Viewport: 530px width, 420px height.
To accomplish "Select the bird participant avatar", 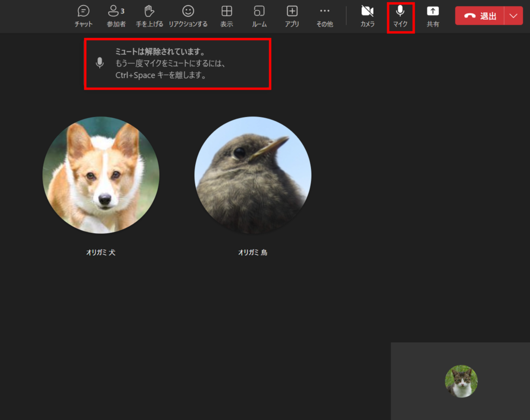I will [x=253, y=175].
